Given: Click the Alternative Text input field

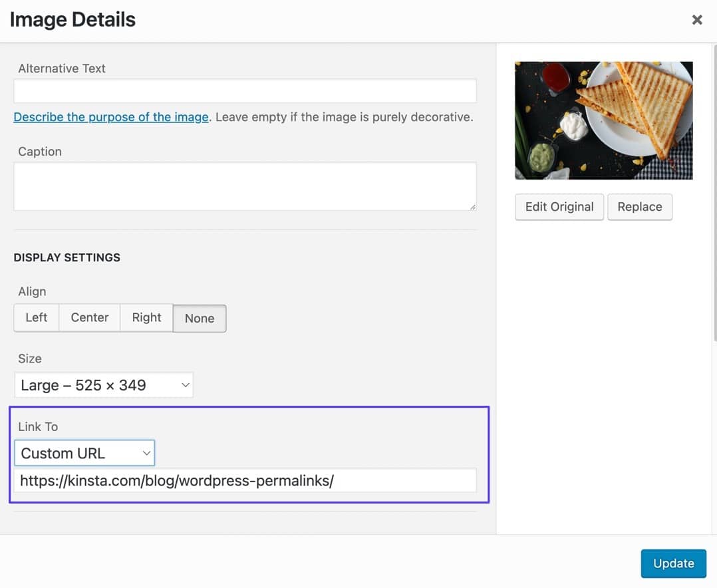Looking at the screenshot, I should [x=245, y=91].
